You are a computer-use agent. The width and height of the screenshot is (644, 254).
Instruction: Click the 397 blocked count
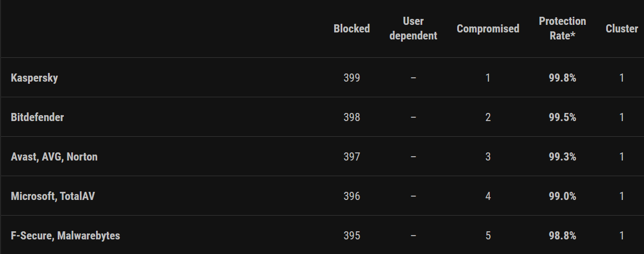pos(351,157)
